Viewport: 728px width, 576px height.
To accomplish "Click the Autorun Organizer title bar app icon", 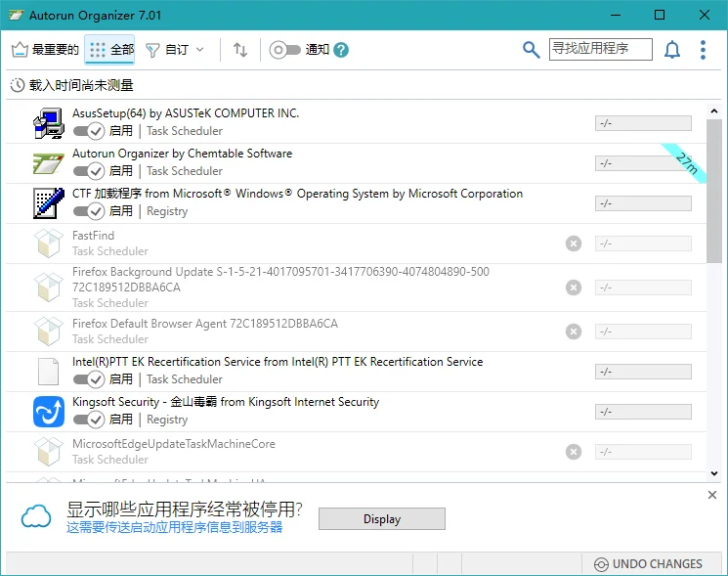I will [16, 15].
